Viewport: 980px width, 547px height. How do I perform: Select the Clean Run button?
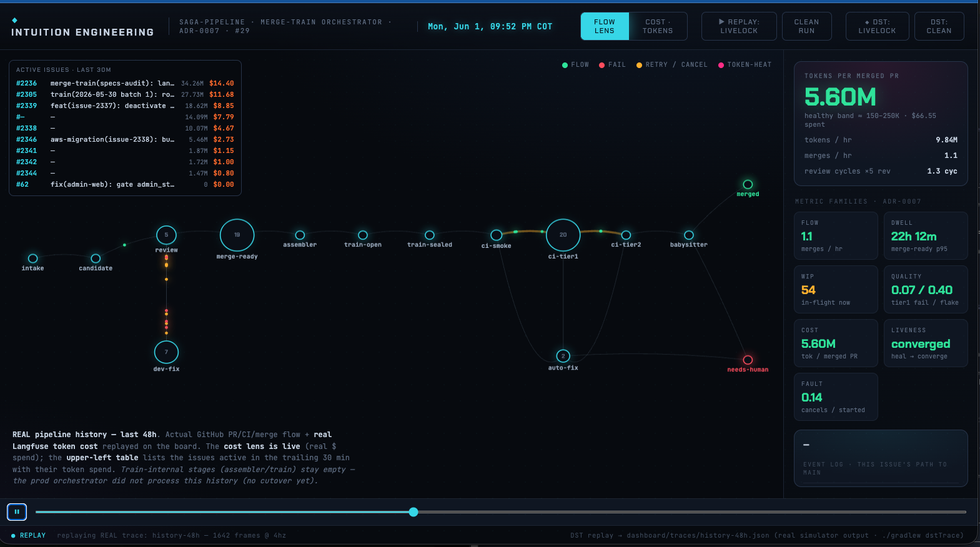tap(806, 26)
